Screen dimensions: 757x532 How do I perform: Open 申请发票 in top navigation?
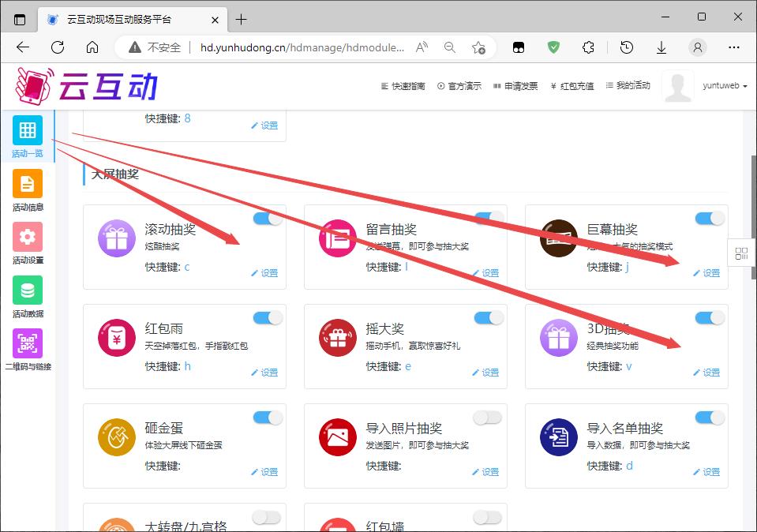tap(515, 86)
